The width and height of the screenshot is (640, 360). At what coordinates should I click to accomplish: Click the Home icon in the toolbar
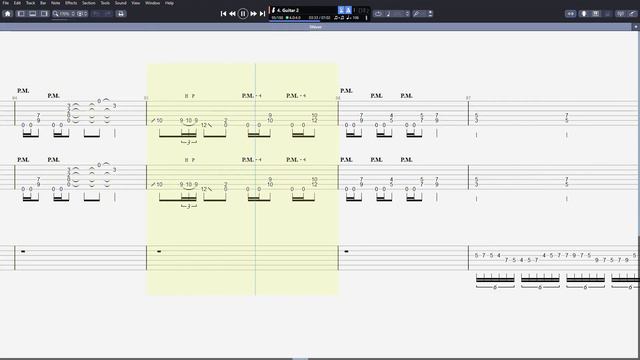[x=7, y=13]
